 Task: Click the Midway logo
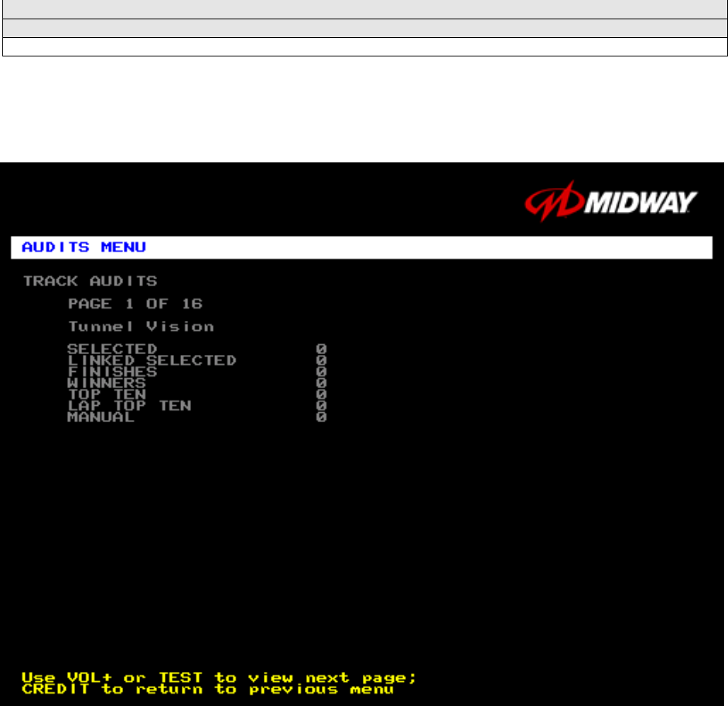tap(610, 202)
